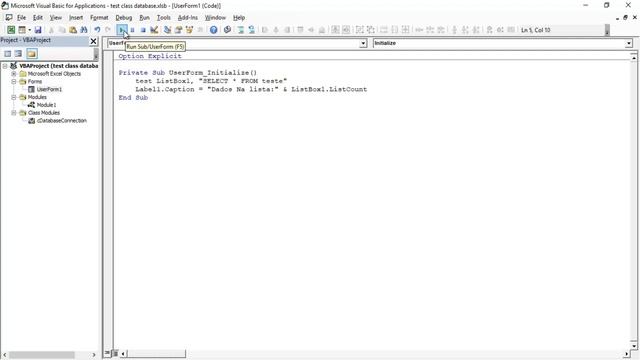
Task: Click the Break pause icon
Action: 132,30
